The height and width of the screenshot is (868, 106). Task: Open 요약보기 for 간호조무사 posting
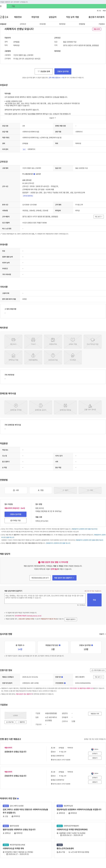coord(95,778)
